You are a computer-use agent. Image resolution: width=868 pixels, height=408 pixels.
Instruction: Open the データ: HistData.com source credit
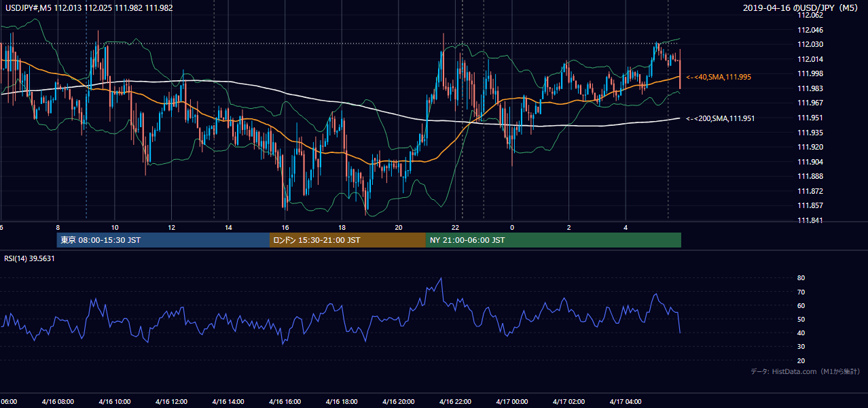(x=806, y=371)
